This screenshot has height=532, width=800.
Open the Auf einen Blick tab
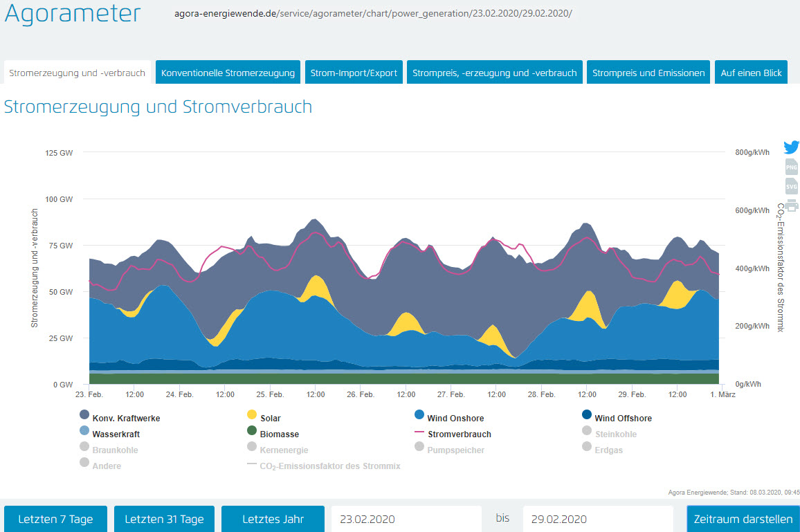751,73
